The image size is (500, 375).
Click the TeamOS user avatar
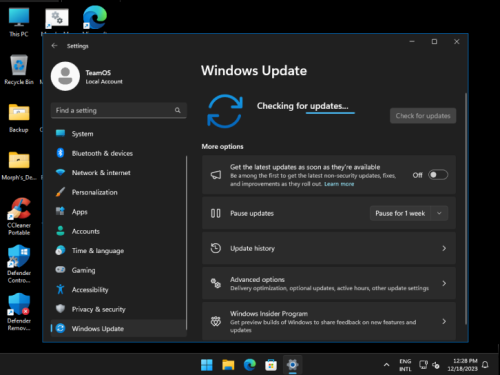point(65,76)
